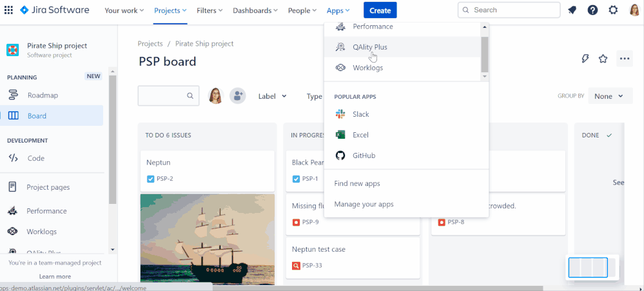Image resolution: width=644 pixels, height=291 pixels.
Task: Open the board more options ellipsis
Action: tap(625, 59)
